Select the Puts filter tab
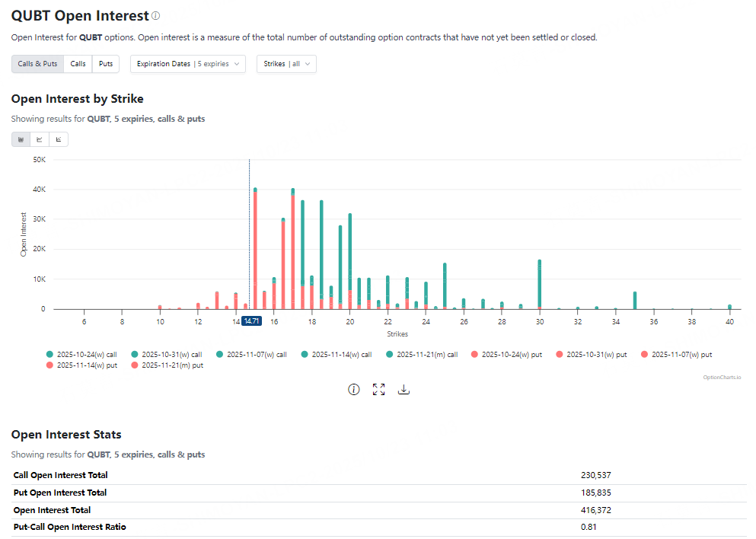 tap(106, 64)
